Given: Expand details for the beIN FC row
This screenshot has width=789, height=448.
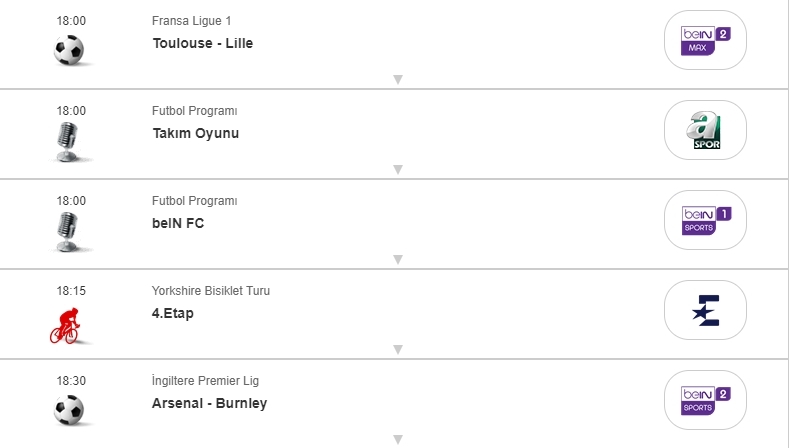Looking at the screenshot, I should click(397, 260).
